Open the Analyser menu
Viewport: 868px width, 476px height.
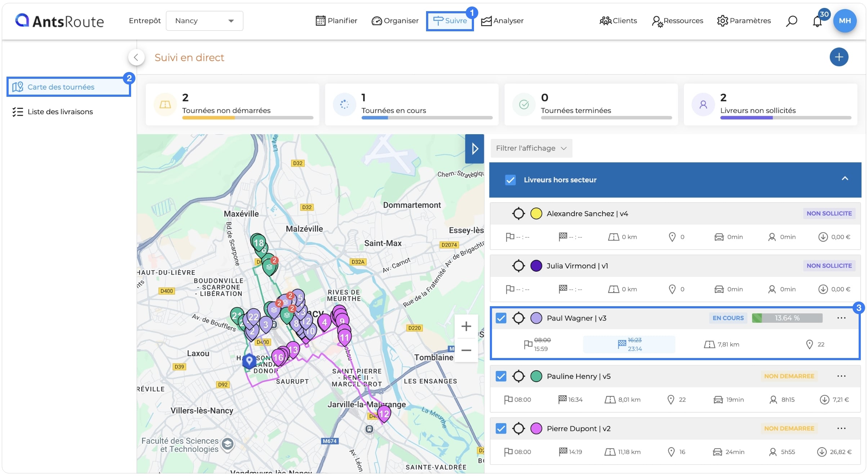click(x=502, y=21)
